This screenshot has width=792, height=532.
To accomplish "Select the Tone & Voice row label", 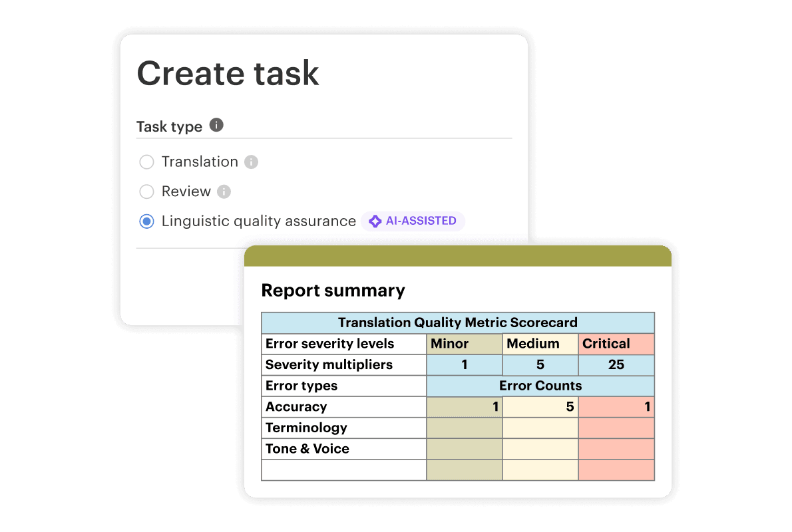I will click(x=307, y=449).
